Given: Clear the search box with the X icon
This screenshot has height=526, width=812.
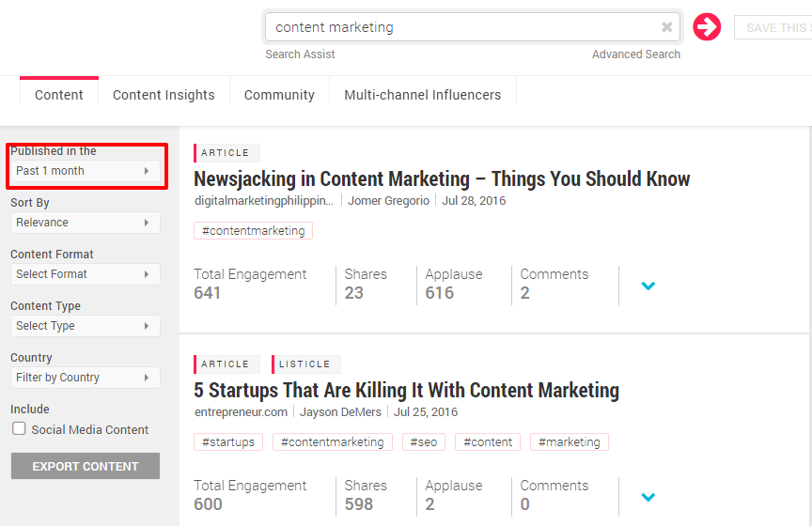Looking at the screenshot, I should pyautogui.click(x=667, y=27).
